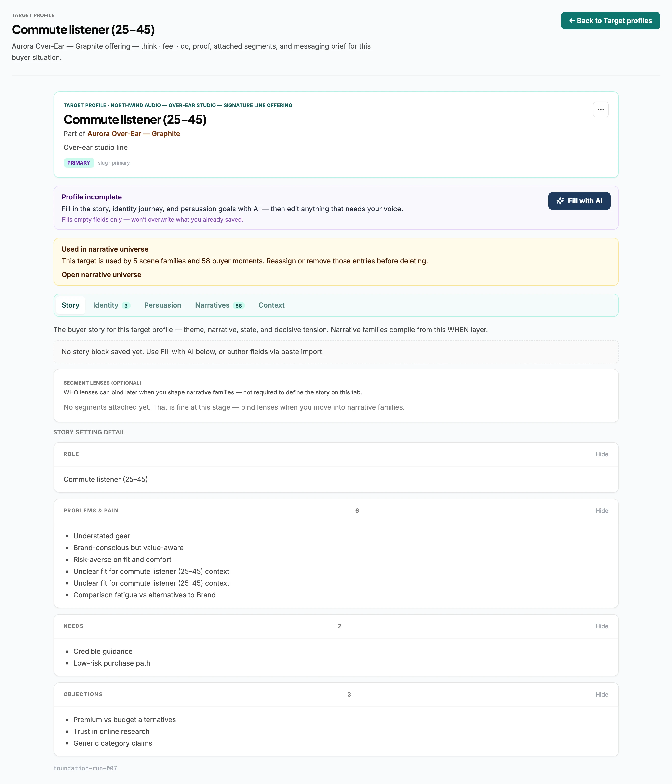This screenshot has width=672, height=784.
Task: Hide the Role section
Action: (x=602, y=454)
